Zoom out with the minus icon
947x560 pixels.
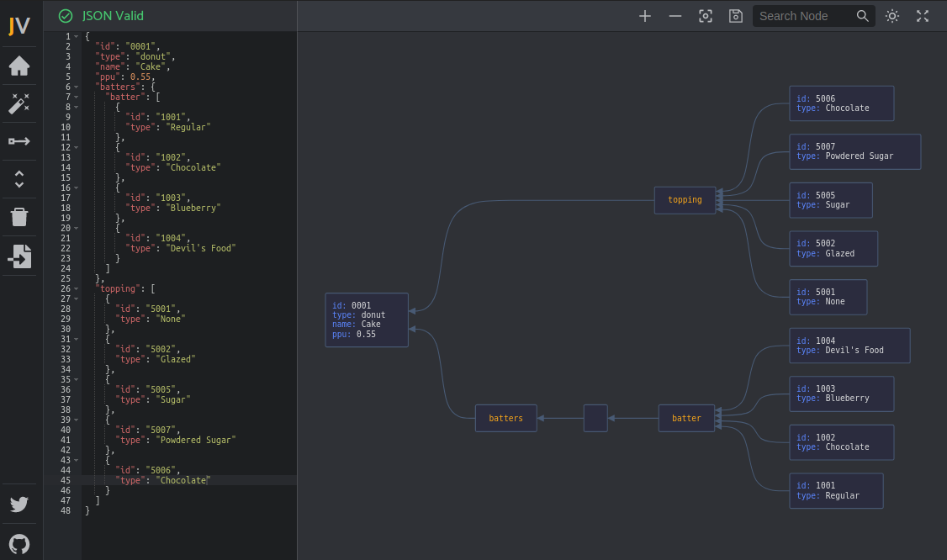(675, 16)
